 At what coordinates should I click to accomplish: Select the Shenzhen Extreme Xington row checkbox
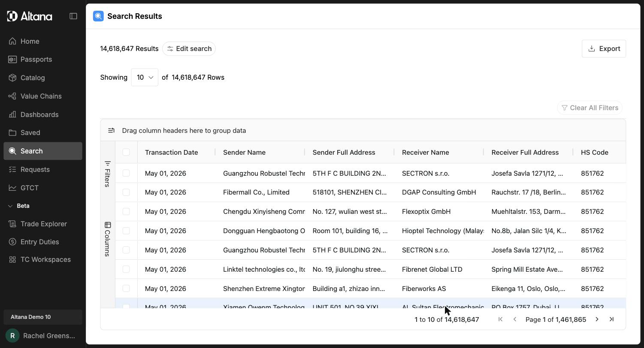click(126, 288)
